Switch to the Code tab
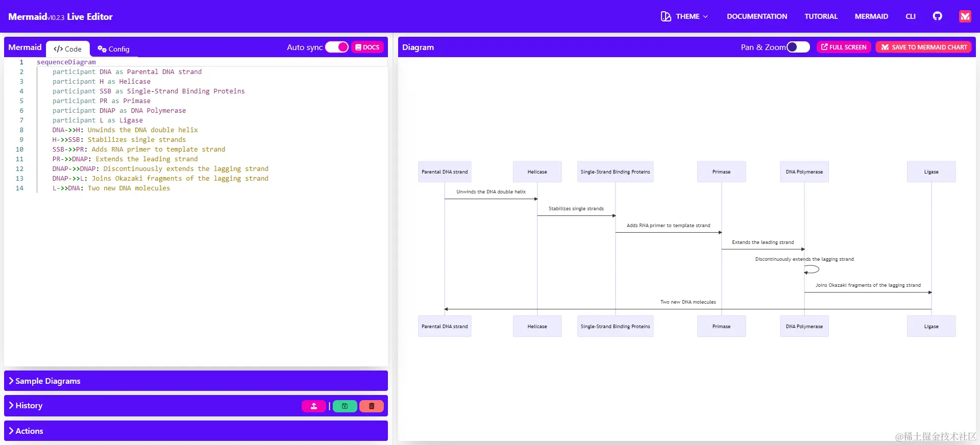The image size is (980, 445). pyautogui.click(x=68, y=49)
